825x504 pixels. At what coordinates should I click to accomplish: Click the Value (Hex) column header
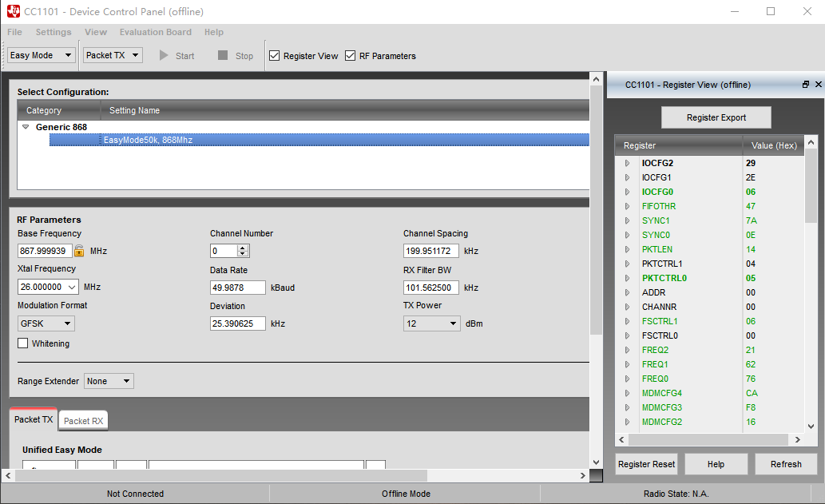click(773, 145)
